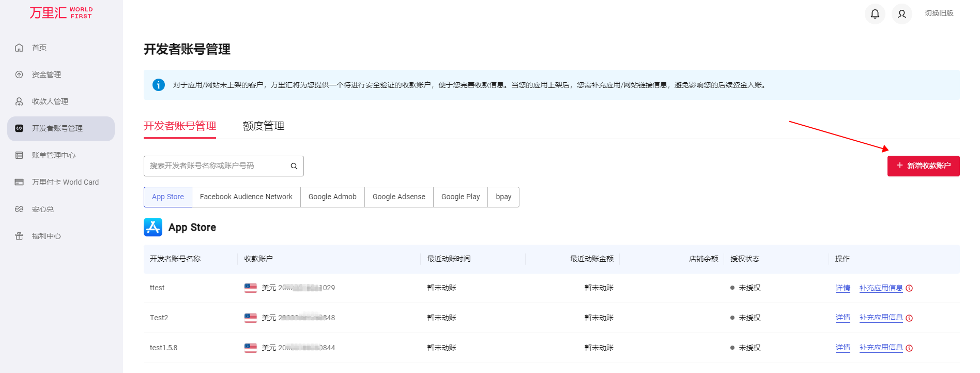
Task: Click info icon beside Test2 row
Action: tap(909, 318)
